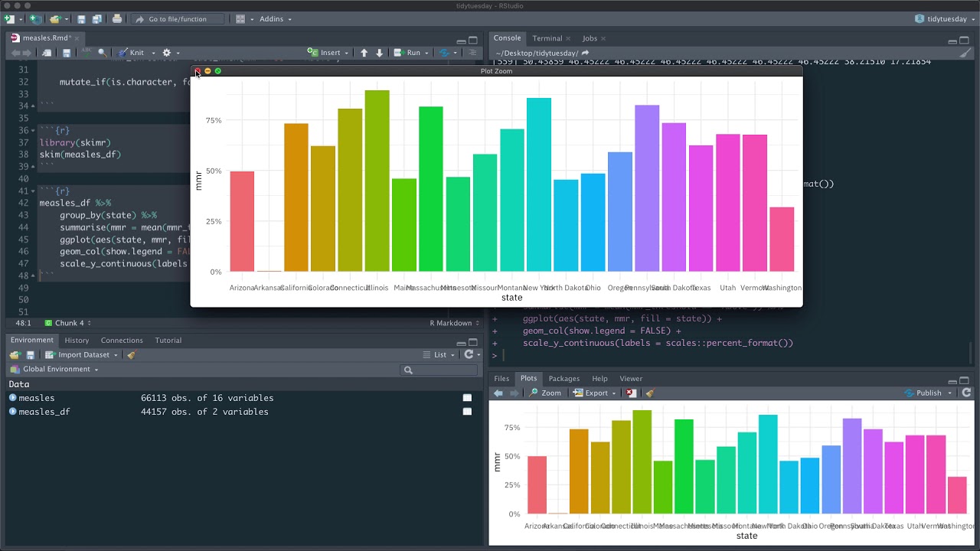
Task: Expand the measles_df data object
Action: pos(13,412)
